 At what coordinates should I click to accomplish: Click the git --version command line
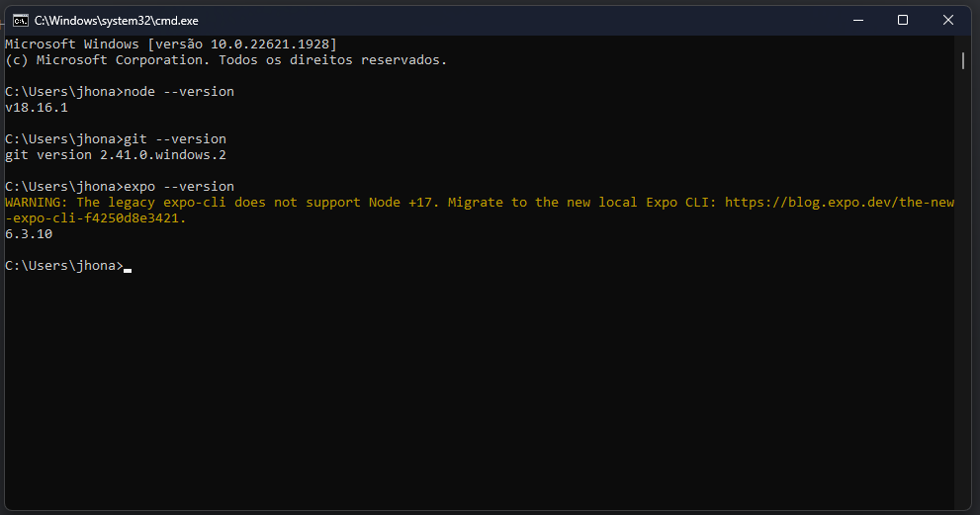pyautogui.click(x=116, y=138)
